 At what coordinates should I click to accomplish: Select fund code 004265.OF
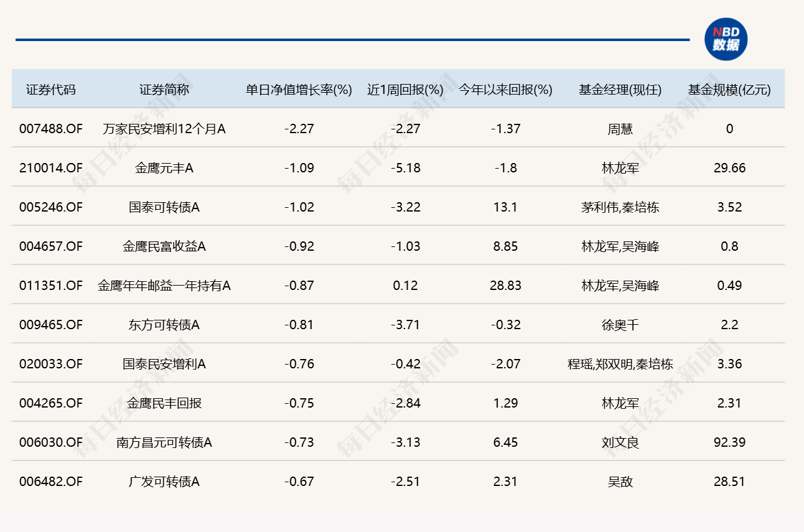tap(51, 403)
